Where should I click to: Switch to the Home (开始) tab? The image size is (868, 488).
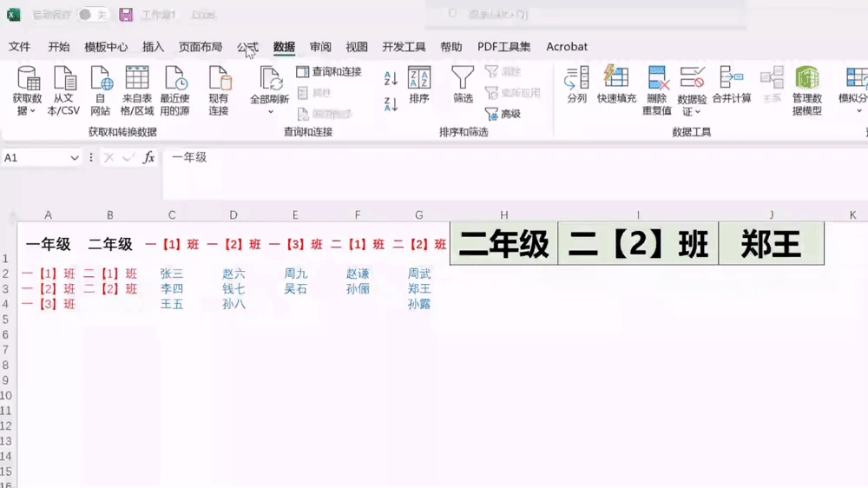[59, 47]
